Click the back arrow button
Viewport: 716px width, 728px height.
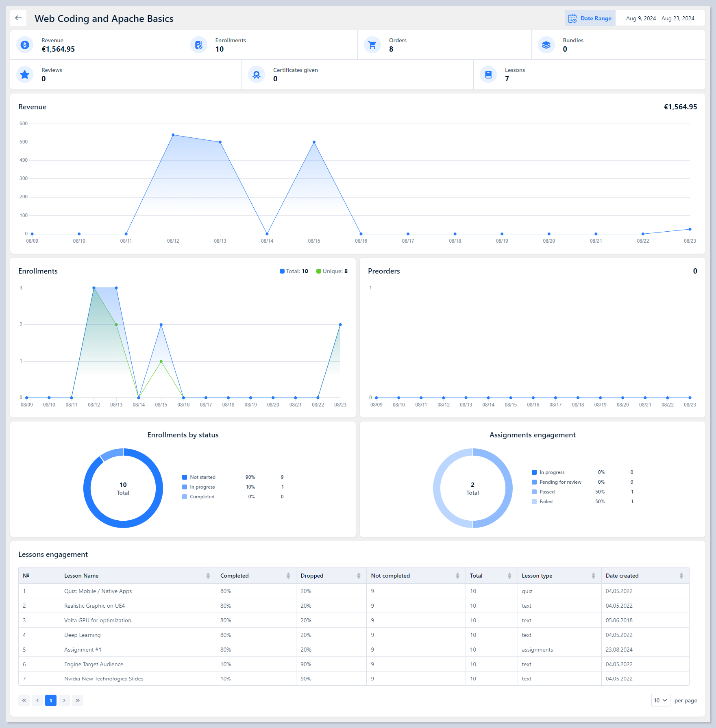(x=18, y=18)
